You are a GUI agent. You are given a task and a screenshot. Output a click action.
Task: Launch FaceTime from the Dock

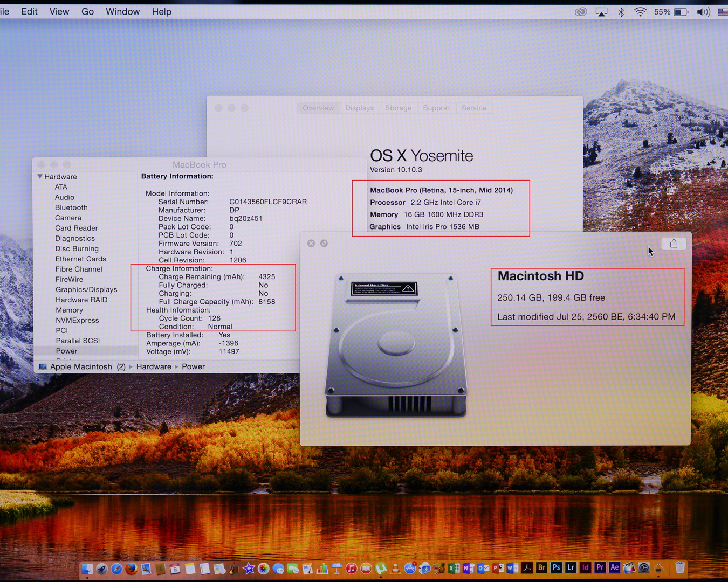[x=292, y=569]
